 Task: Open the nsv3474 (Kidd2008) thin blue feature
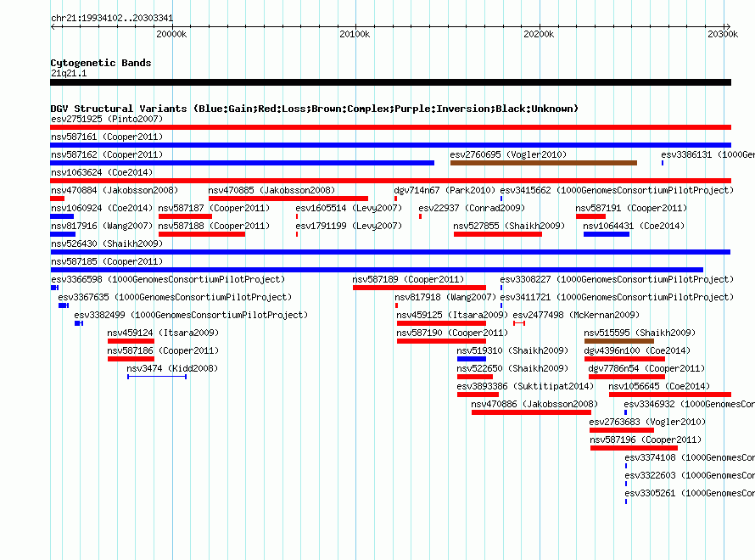point(157,377)
